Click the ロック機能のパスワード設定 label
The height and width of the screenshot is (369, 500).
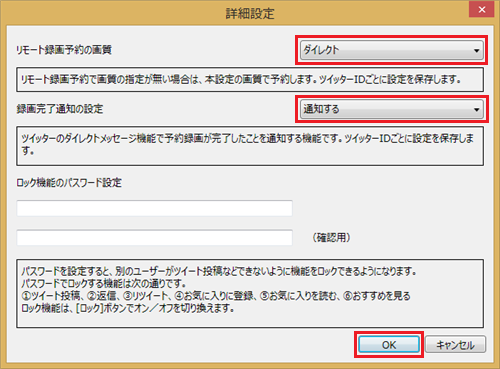[x=69, y=183]
